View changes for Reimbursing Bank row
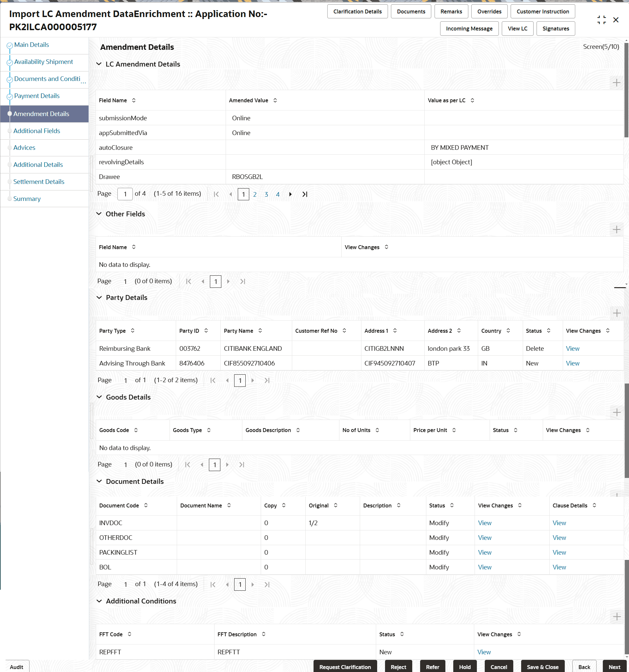This screenshot has width=629, height=672. pos(572,348)
